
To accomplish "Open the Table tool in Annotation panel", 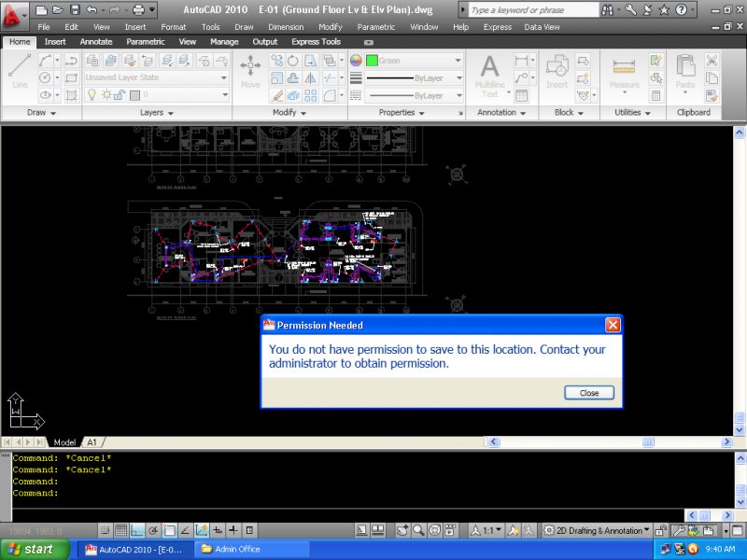I will pos(522,96).
